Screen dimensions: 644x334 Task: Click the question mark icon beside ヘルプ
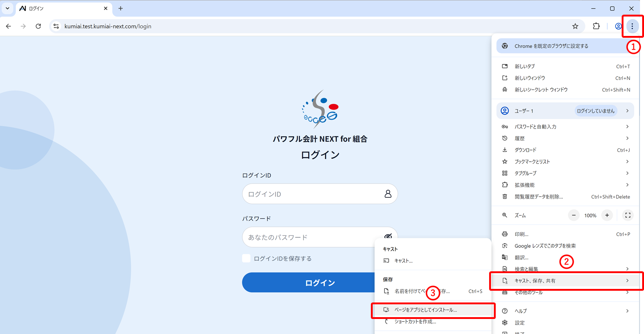[505, 311]
